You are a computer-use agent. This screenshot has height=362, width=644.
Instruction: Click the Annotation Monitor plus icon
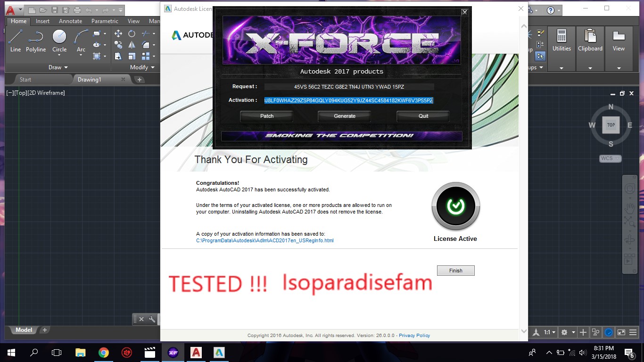click(584, 332)
